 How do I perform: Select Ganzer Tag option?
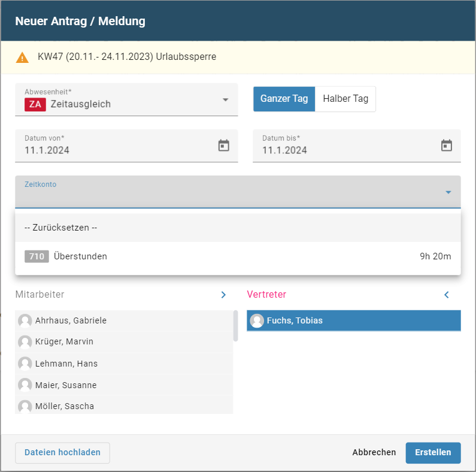(284, 99)
